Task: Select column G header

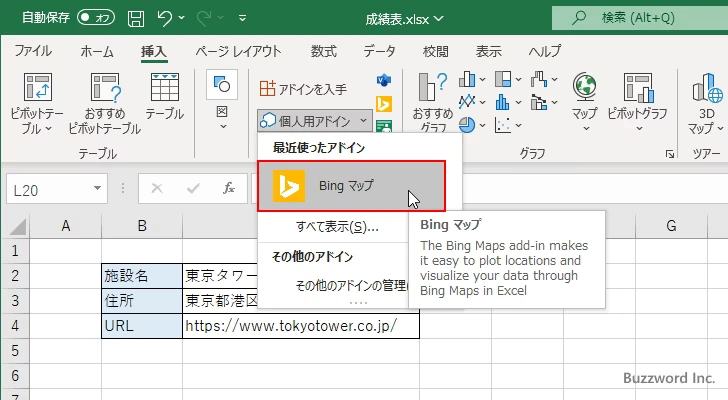Action: [x=671, y=226]
